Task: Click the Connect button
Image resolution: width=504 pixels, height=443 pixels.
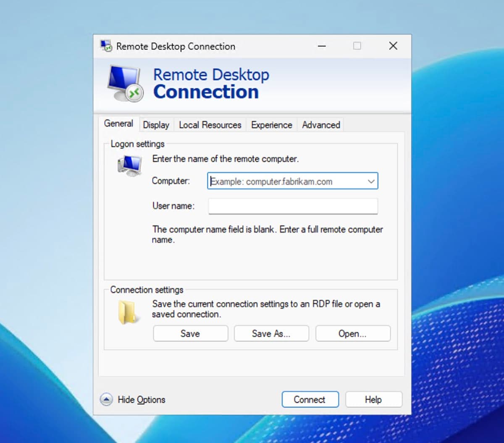Action: 310,399
